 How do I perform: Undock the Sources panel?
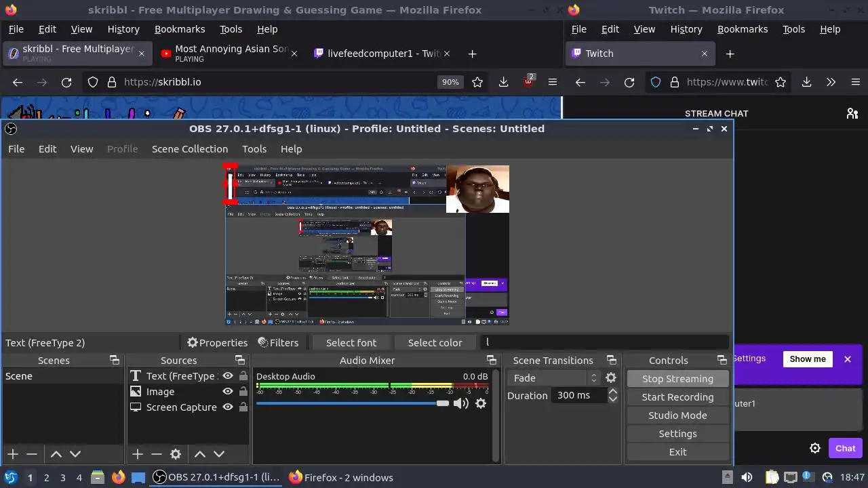click(x=240, y=360)
